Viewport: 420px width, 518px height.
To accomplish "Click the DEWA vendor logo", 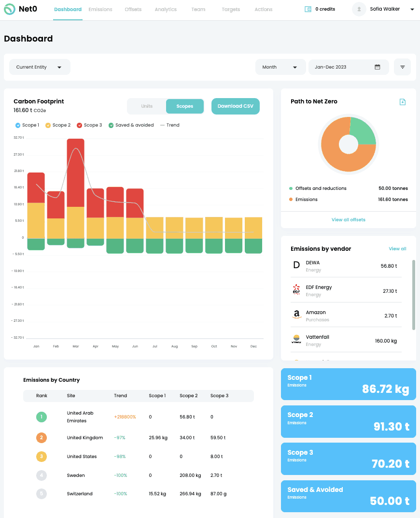I will [x=295, y=265].
